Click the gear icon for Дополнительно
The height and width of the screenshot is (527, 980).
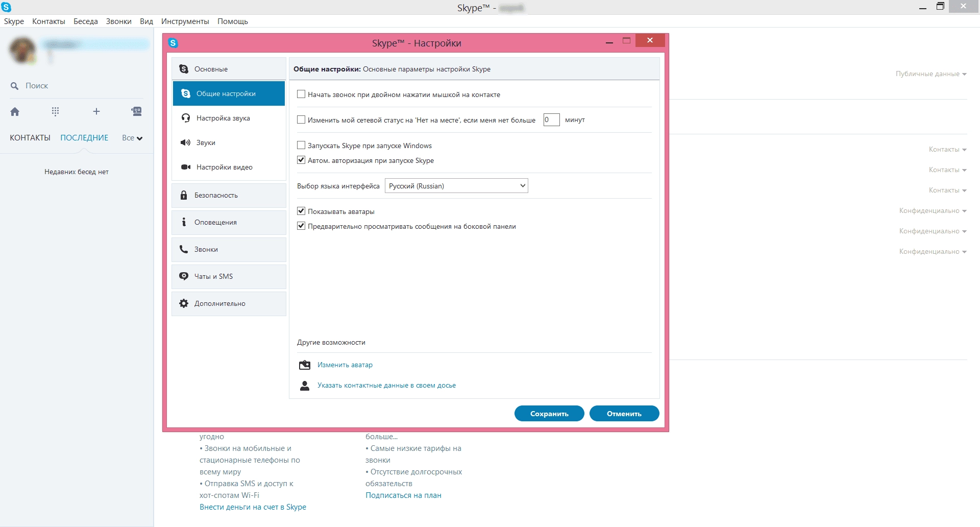point(184,303)
